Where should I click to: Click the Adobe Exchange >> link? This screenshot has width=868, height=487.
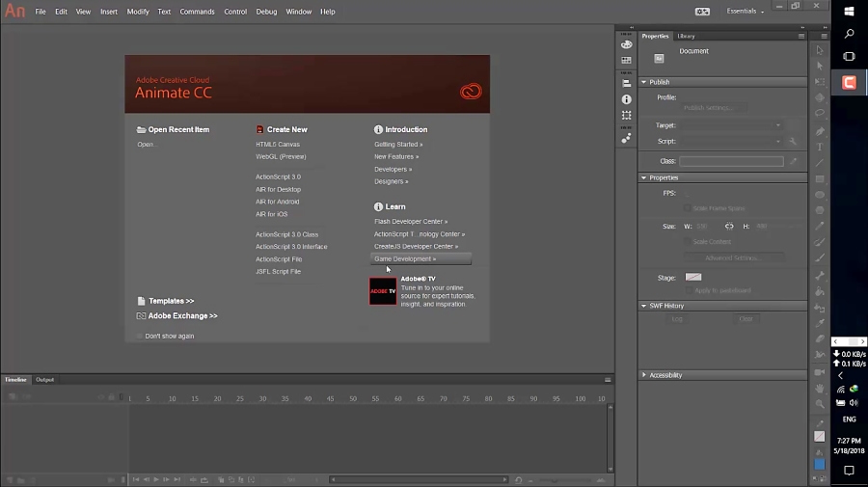pyautogui.click(x=182, y=316)
